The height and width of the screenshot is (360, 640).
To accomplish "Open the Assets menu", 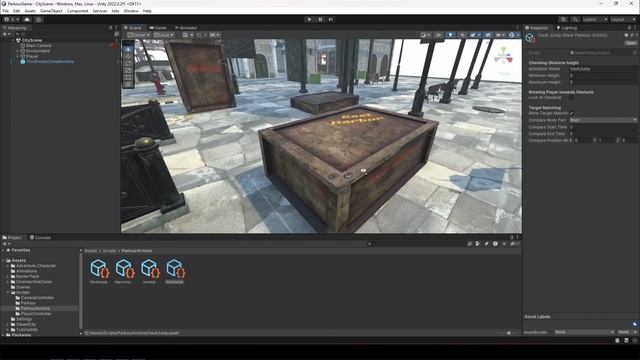I will [30, 11].
